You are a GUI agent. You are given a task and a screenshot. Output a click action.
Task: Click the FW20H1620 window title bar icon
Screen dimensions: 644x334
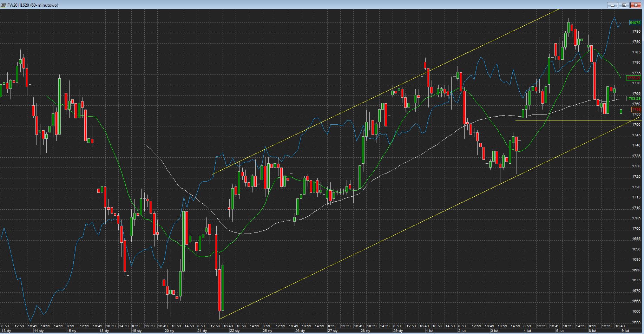point(4,5)
